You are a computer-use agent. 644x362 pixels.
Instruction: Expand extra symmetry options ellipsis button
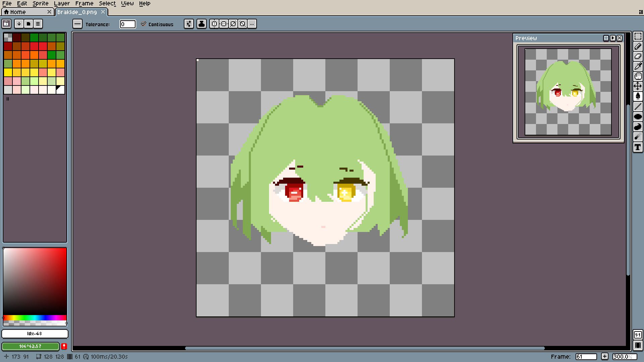[x=252, y=24]
